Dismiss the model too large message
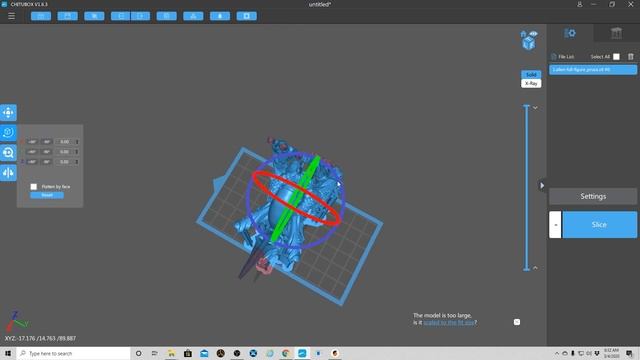 coord(517,322)
